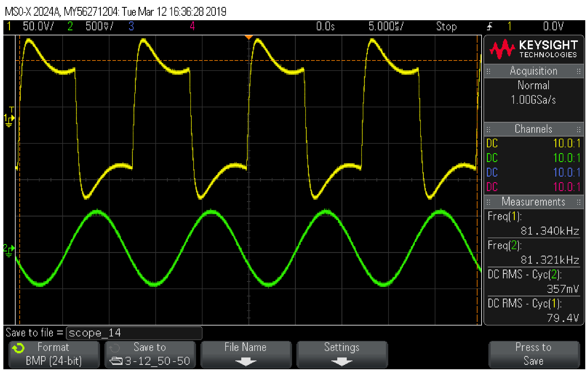Click the Stop run status label
The image size is (588, 372).
point(446,26)
